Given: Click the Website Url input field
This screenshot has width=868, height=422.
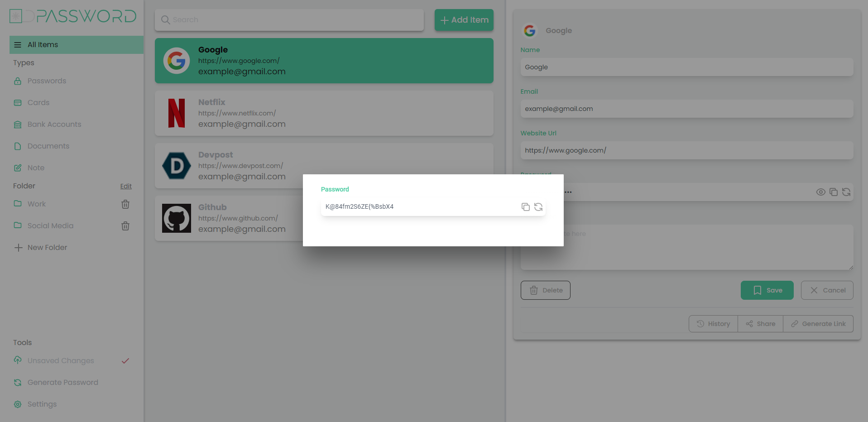Looking at the screenshot, I should point(687,150).
